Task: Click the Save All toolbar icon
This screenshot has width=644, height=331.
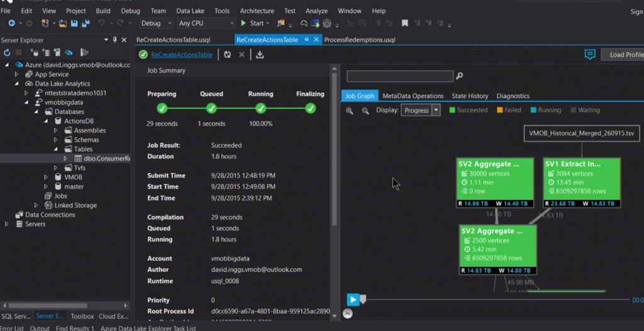Action: click(84, 23)
